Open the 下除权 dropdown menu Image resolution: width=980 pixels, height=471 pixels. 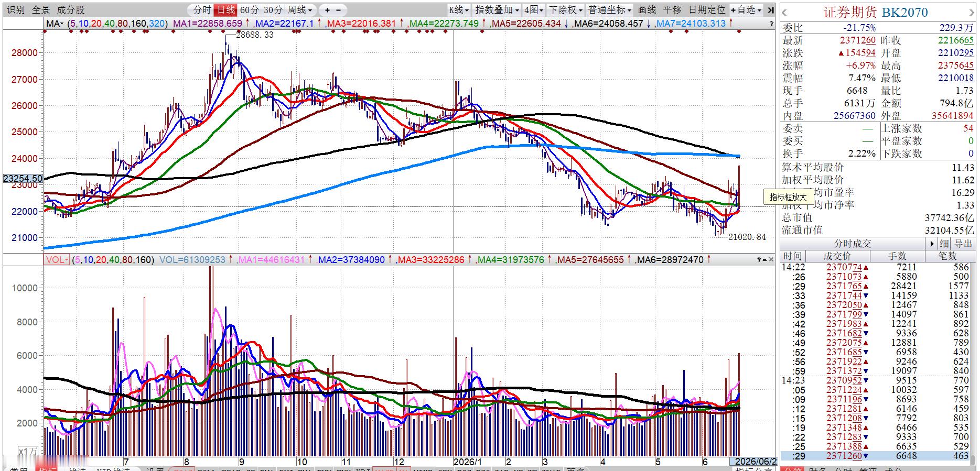coord(565,10)
